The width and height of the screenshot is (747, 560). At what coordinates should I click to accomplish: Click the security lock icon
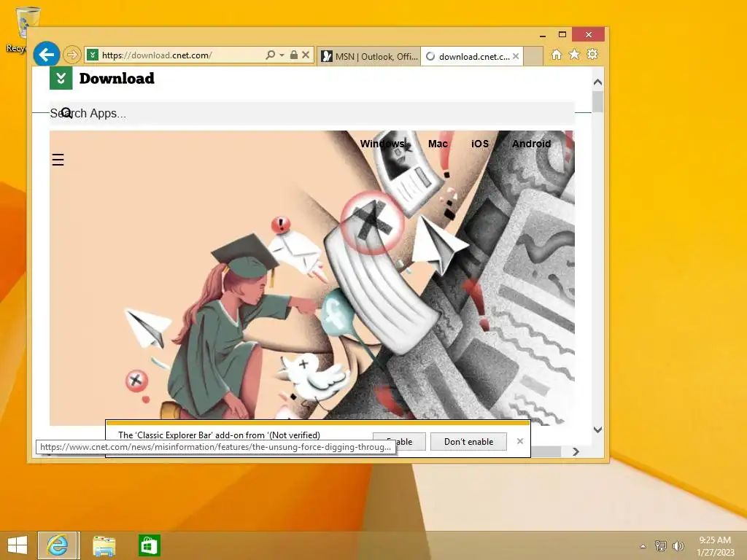[294, 55]
